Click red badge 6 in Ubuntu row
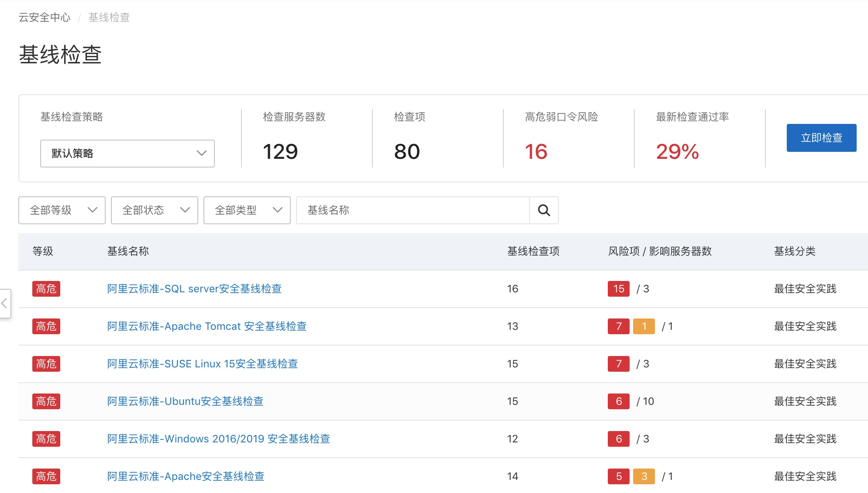Screen dimensions: 868x493 pos(619,401)
